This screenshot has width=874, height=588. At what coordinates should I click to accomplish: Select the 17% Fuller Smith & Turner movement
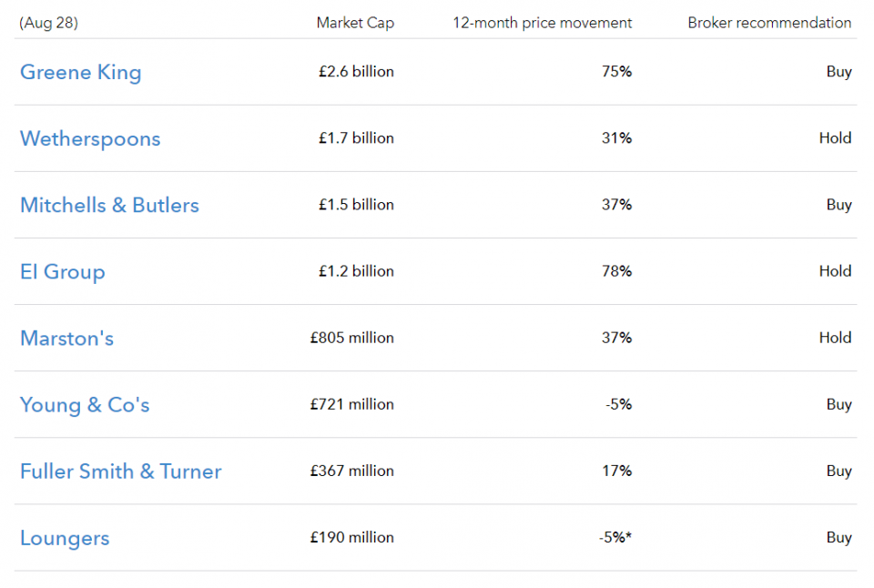click(x=617, y=471)
